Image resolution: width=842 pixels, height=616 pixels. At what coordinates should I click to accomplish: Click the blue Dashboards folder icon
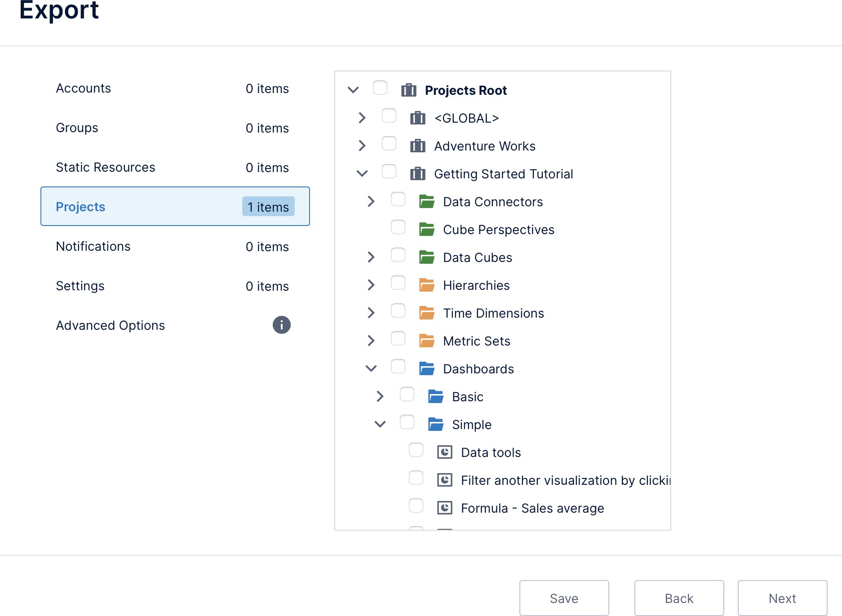(426, 369)
